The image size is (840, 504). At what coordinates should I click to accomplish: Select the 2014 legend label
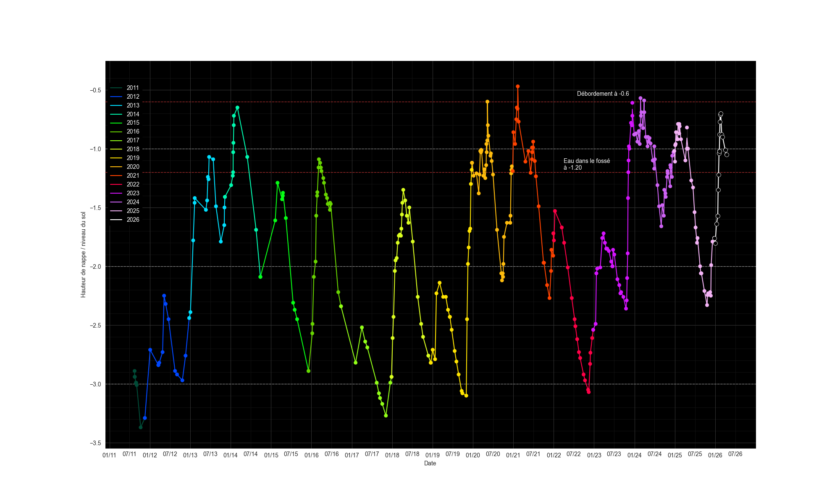(133, 114)
